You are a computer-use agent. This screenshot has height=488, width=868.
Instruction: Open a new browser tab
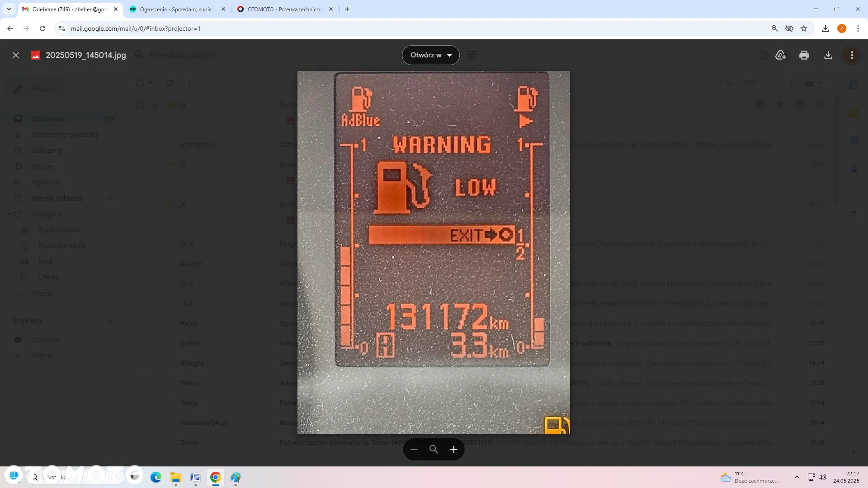347,9
